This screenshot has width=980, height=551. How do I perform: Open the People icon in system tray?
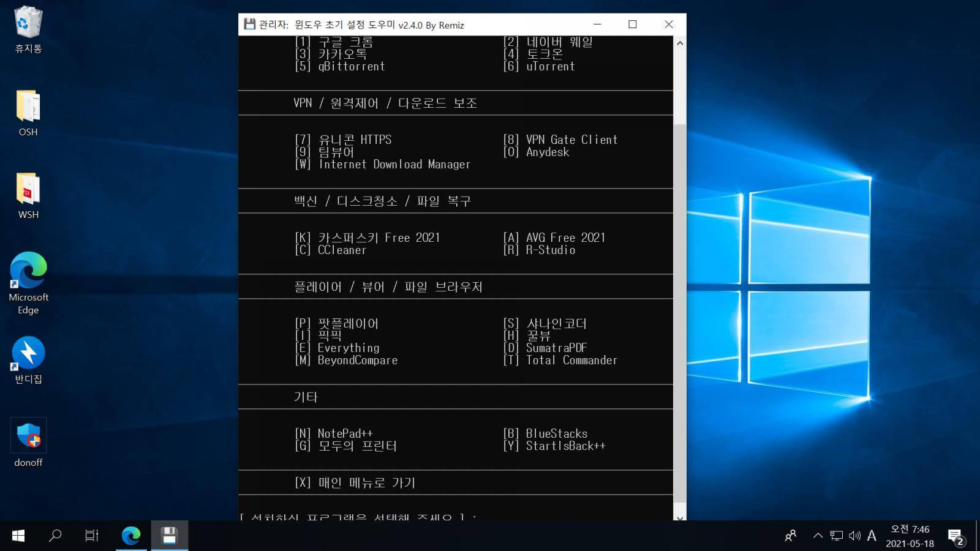point(791,536)
